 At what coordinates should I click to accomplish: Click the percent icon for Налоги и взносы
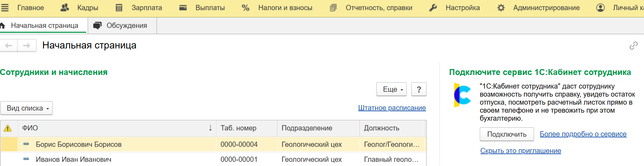coord(246,8)
